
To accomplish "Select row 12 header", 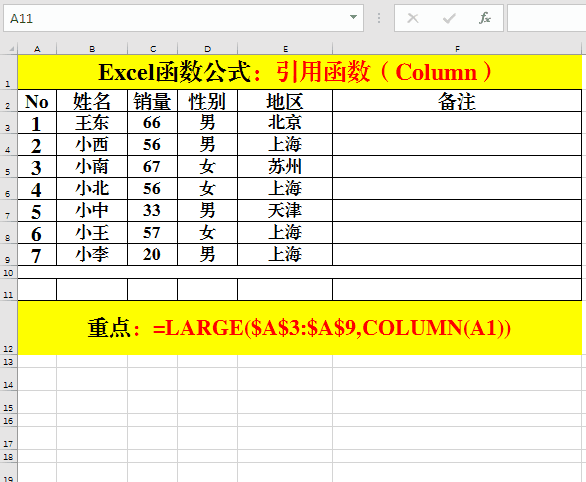I will (x=8, y=328).
